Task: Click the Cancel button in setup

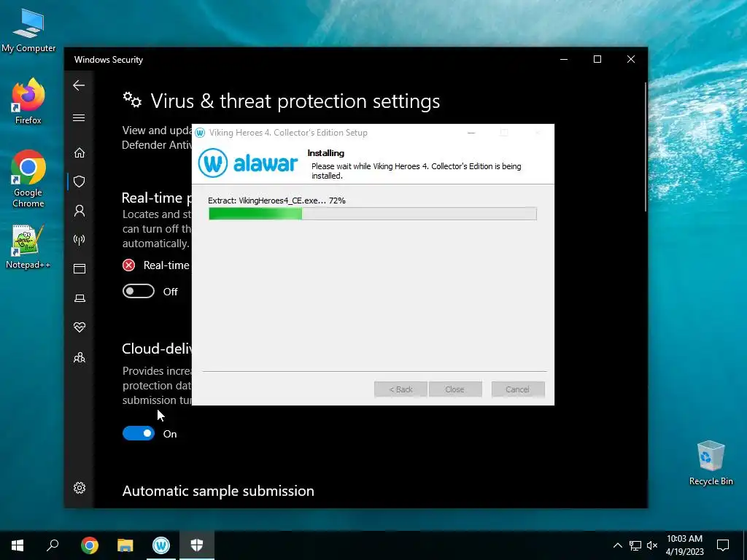Action: click(518, 389)
